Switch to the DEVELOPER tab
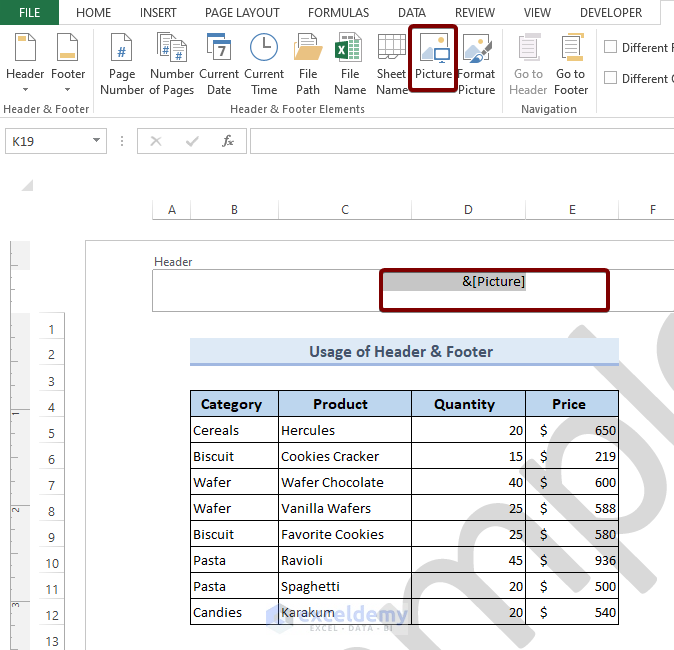The height and width of the screenshot is (650, 674). point(611,12)
